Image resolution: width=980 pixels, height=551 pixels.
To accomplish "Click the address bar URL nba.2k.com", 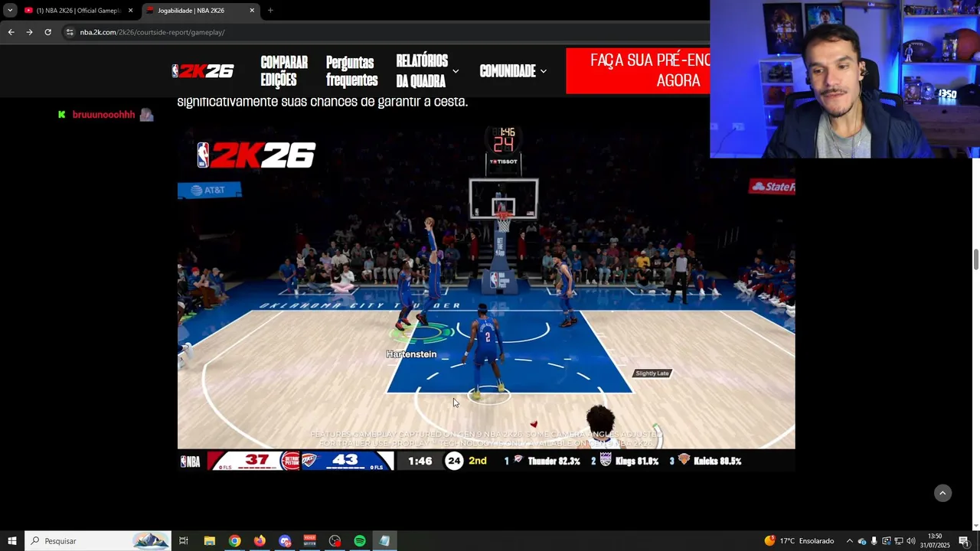I will (152, 32).
